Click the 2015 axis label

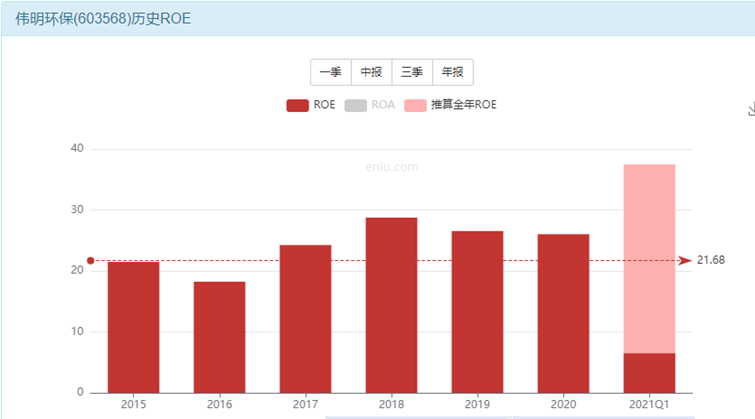(133, 404)
